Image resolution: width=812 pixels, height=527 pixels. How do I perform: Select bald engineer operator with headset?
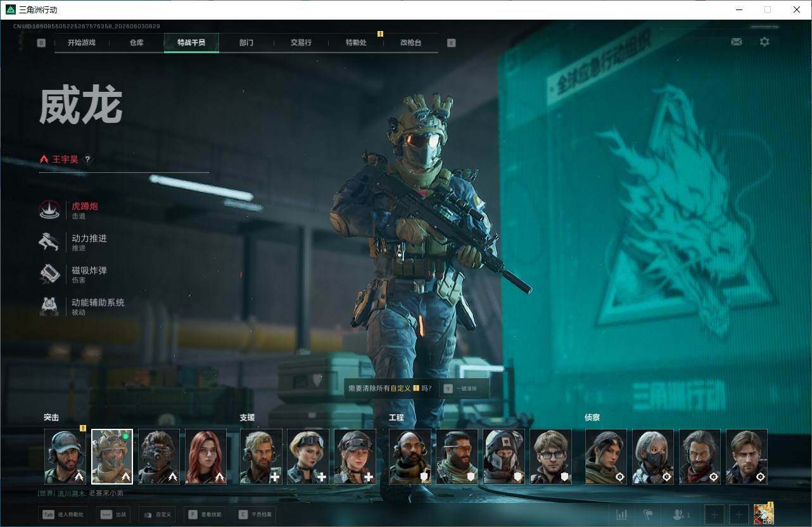(x=410, y=457)
